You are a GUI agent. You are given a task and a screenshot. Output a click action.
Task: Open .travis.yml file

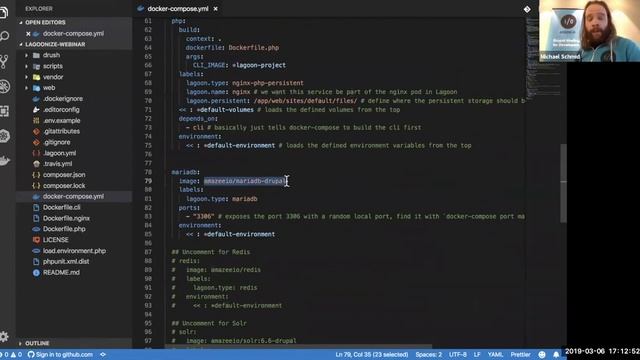click(x=58, y=164)
